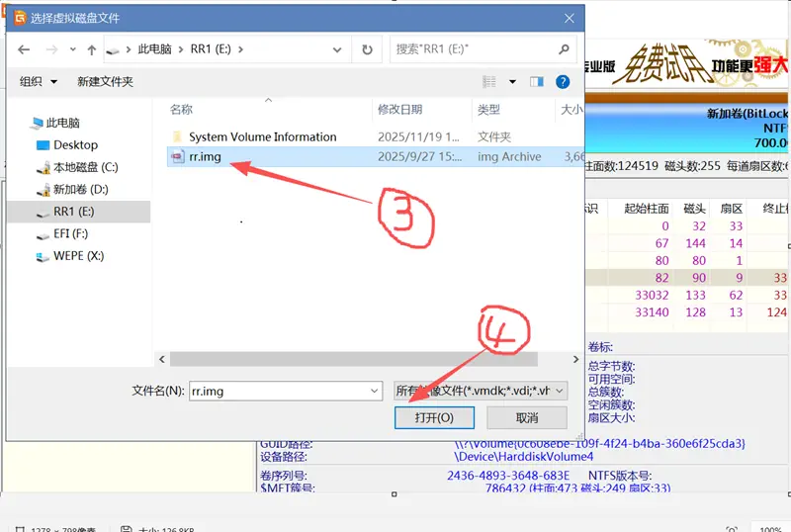
Task: Open the file type filter dropdown
Action: [480, 391]
